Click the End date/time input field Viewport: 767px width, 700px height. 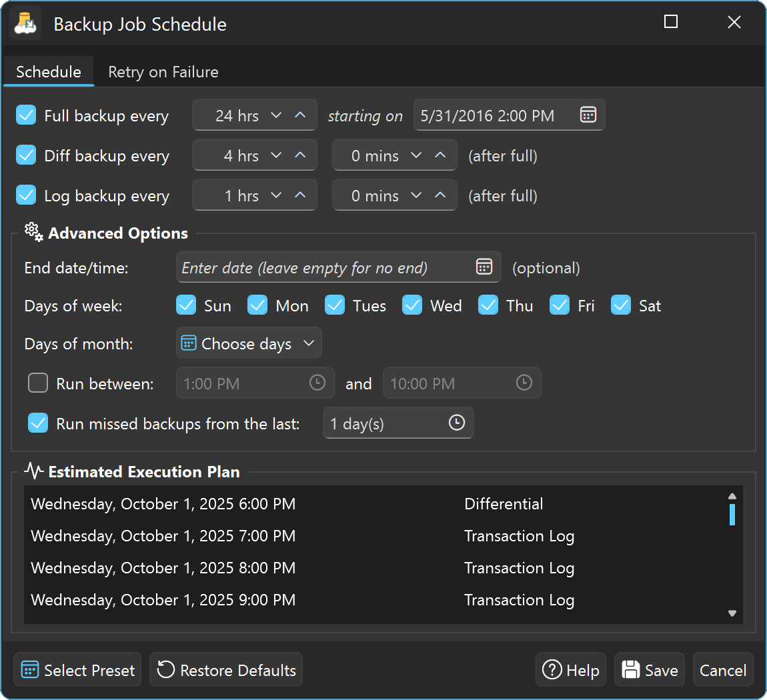pyautogui.click(x=323, y=268)
